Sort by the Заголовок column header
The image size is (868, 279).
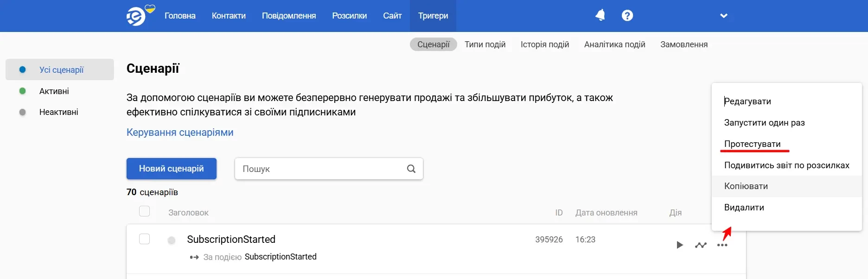pos(188,213)
